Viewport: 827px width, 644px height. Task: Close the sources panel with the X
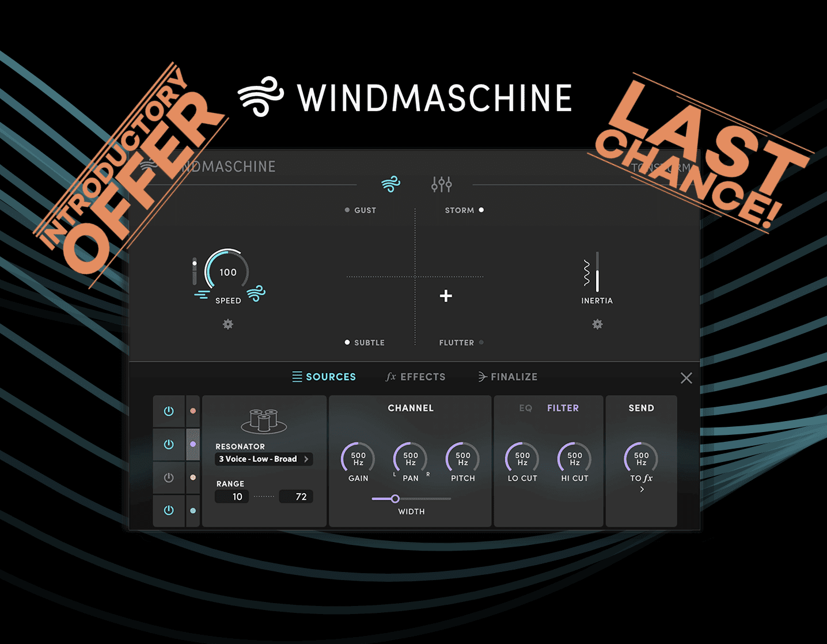coord(686,378)
